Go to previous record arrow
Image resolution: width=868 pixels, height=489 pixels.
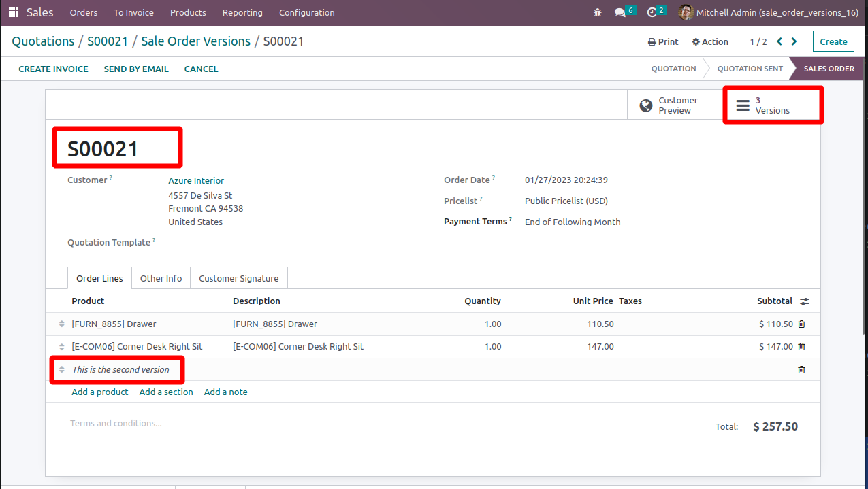point(779,41)
